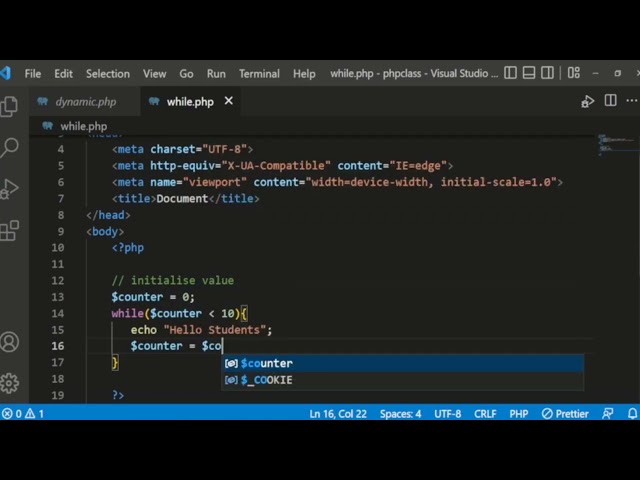Click the "$counter = 0;" line
The width and height of the screenshot is (640, 480).
(153, 297)
